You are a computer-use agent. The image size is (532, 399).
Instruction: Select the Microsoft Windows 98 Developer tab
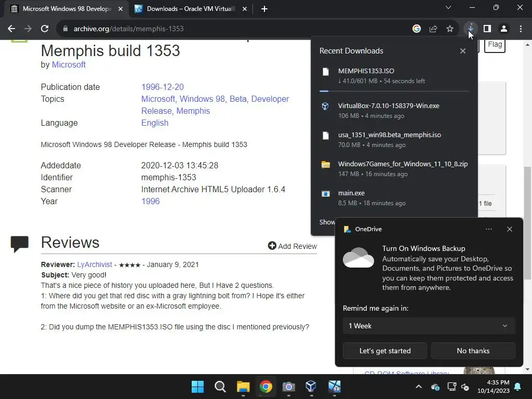click(x=66, y=9)
